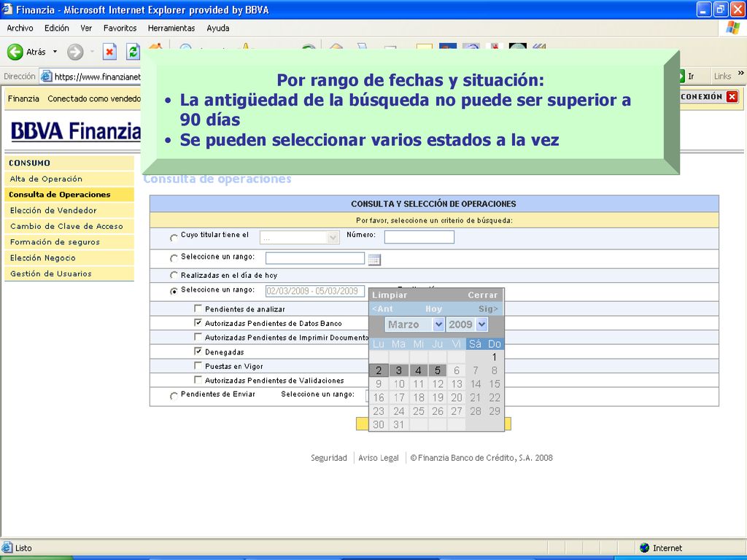Uncheck Autorizadas Pendientes de Datos Banco
This screenshot has width=747, height=560.
(198, 322)
